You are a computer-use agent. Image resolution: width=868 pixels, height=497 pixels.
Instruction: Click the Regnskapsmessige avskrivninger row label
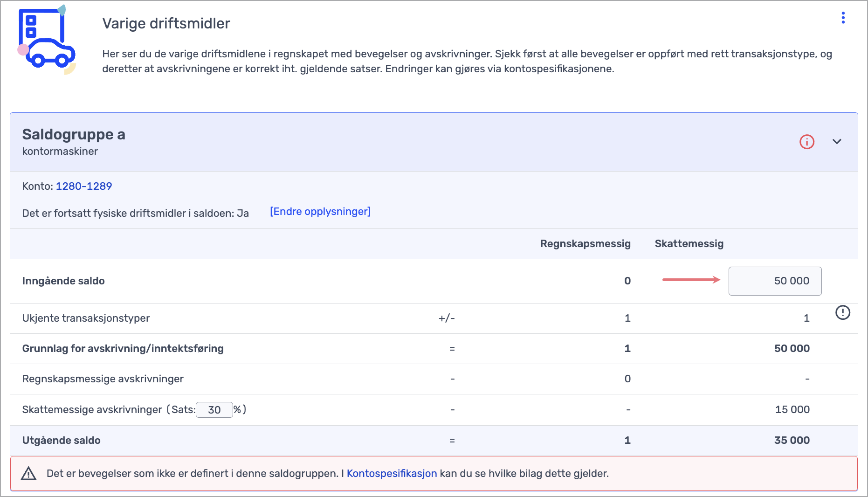tap(103, 379)
